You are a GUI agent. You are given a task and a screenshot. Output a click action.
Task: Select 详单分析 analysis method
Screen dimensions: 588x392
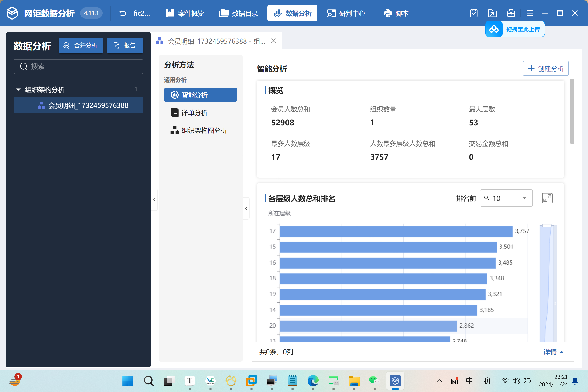coord(200,113)
